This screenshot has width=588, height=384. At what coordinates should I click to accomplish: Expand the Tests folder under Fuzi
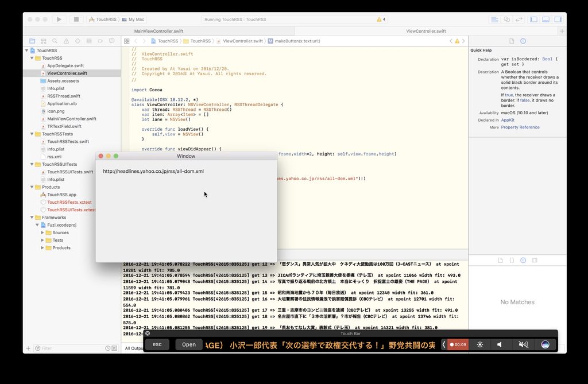click(x=42, y=240)
